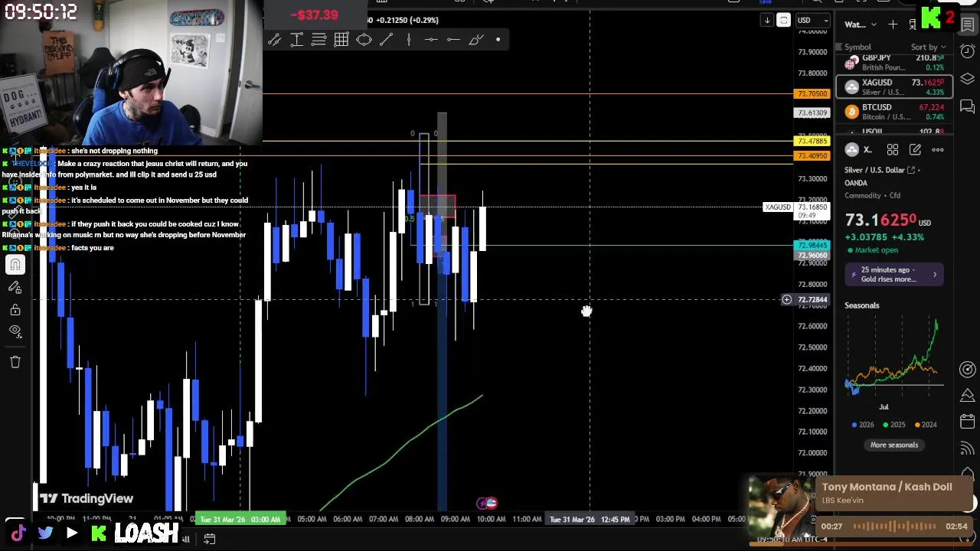The height and width of the screenshot is (551, 980).
Task: Select the brush tool in favorites toolbar
Action: point(476,40)
